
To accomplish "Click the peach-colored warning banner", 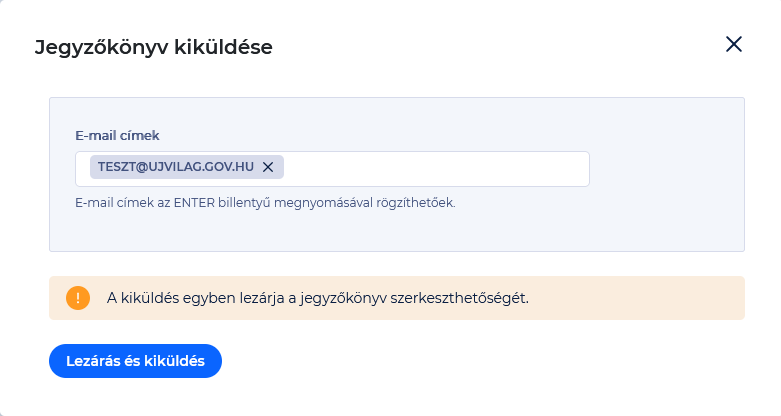I will [397, 298].
